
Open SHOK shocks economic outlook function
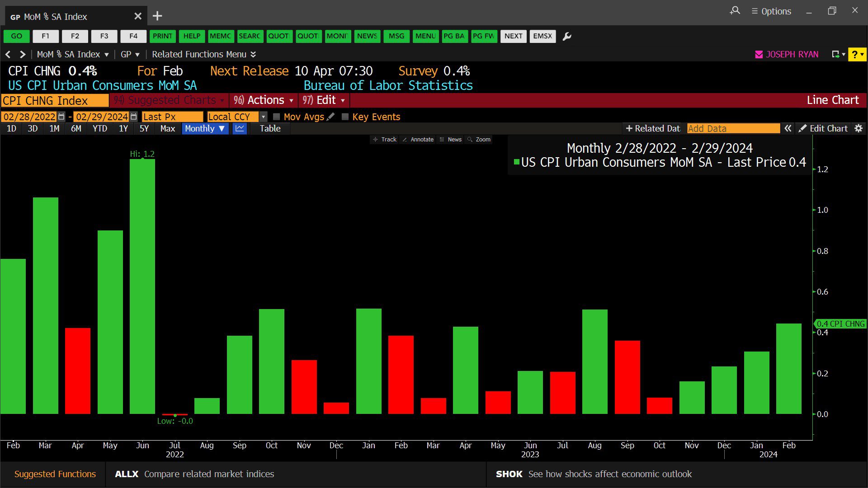coord(594,474)
